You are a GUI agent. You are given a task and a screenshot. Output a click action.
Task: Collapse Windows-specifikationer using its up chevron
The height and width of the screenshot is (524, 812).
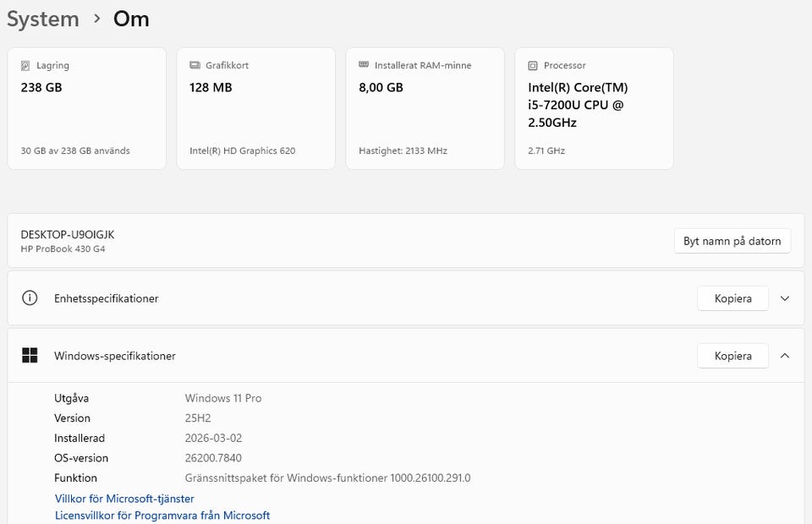point(785,356)
